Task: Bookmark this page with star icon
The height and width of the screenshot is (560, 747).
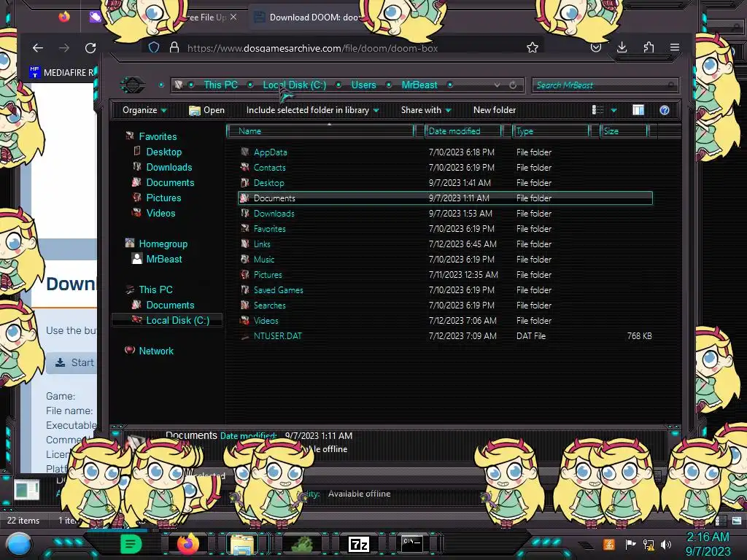Action: tap(532, 47)
